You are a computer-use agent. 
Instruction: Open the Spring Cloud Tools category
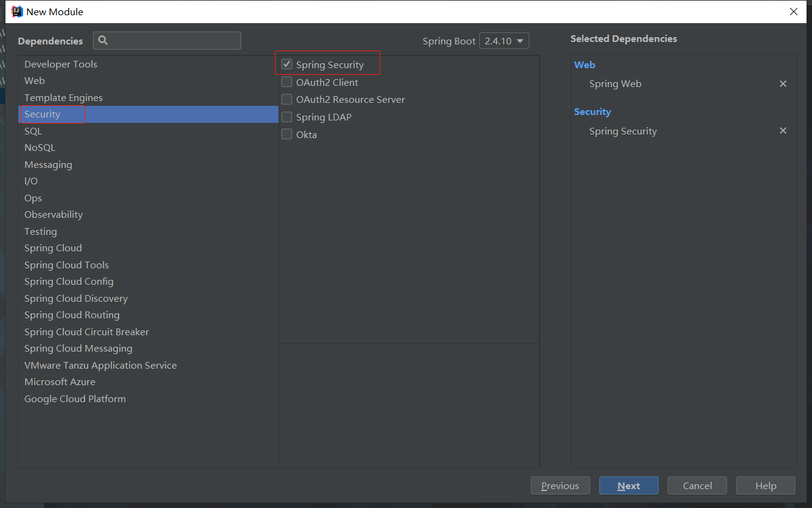(148, 265)
